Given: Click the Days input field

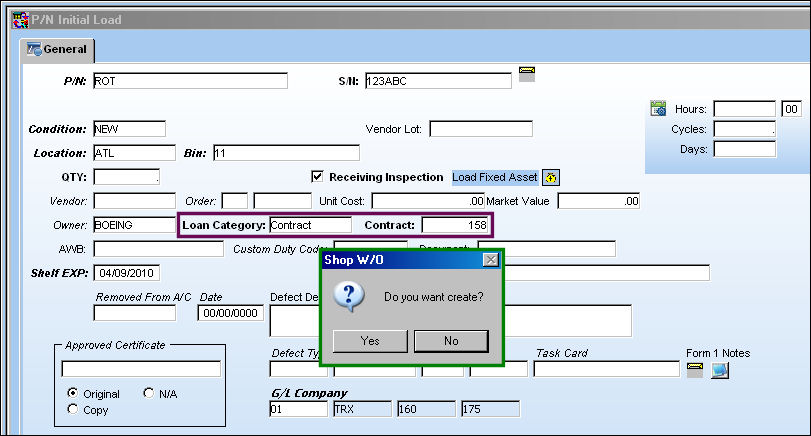Looking at the screenshot, I should [x=745, y=149].
